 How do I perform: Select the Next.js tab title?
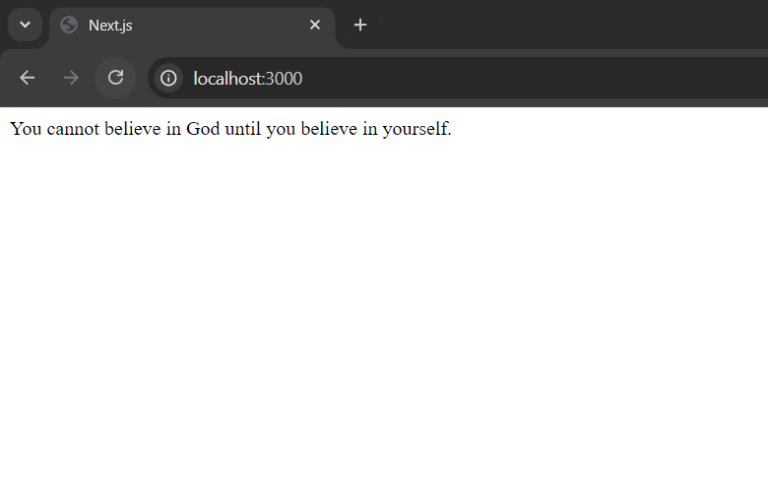[110, 25]
